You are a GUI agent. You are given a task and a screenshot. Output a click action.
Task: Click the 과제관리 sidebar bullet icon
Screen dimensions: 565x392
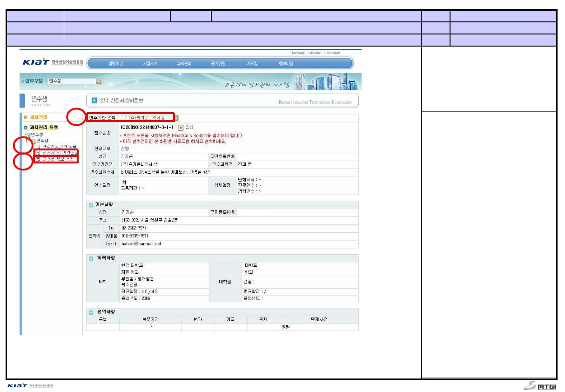click(x=26, y=117)
